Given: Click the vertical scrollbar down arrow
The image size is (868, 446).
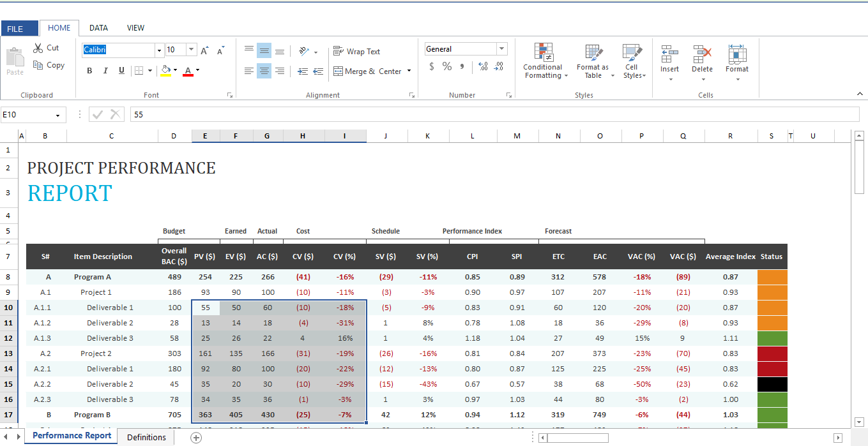Looking at the screenshot, I should [859, 422].
